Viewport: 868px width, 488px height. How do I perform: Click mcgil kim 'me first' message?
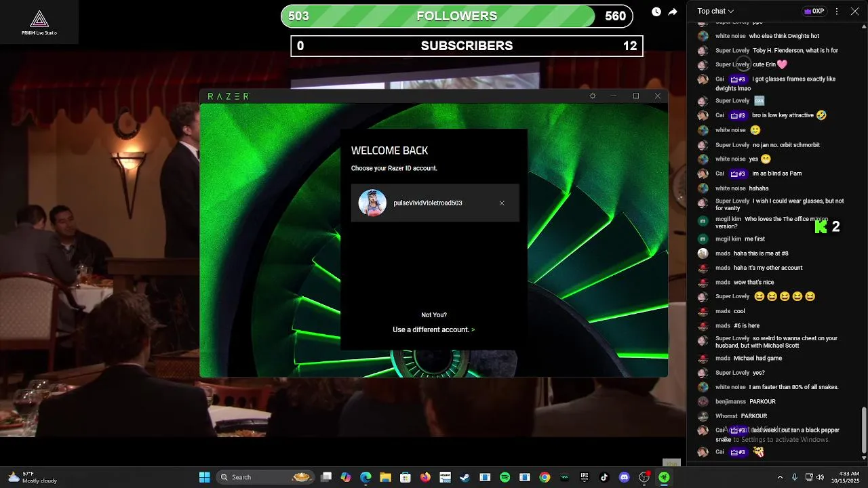pyautogui.click(x=755, y=239)
